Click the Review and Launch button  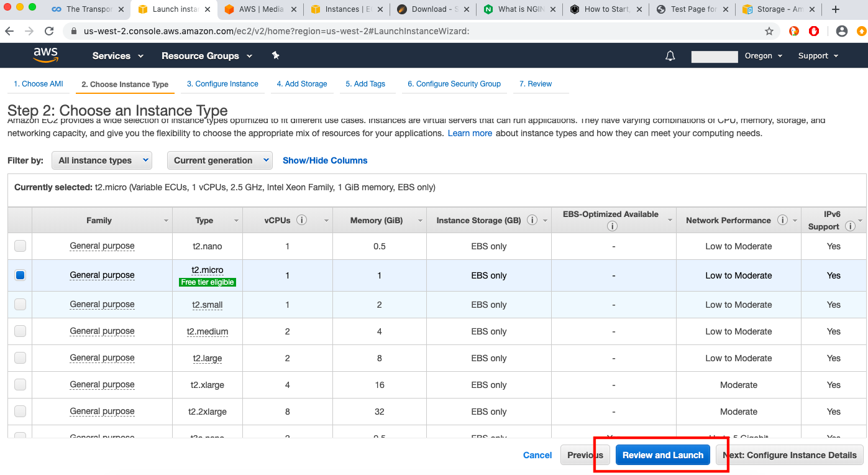[x=663, y=455]
